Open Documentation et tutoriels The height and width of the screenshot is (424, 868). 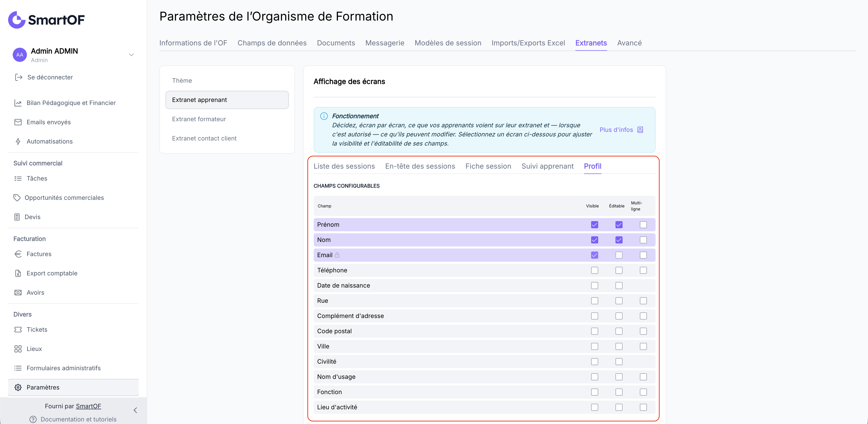pyautogui.click(x=78, y=419)
